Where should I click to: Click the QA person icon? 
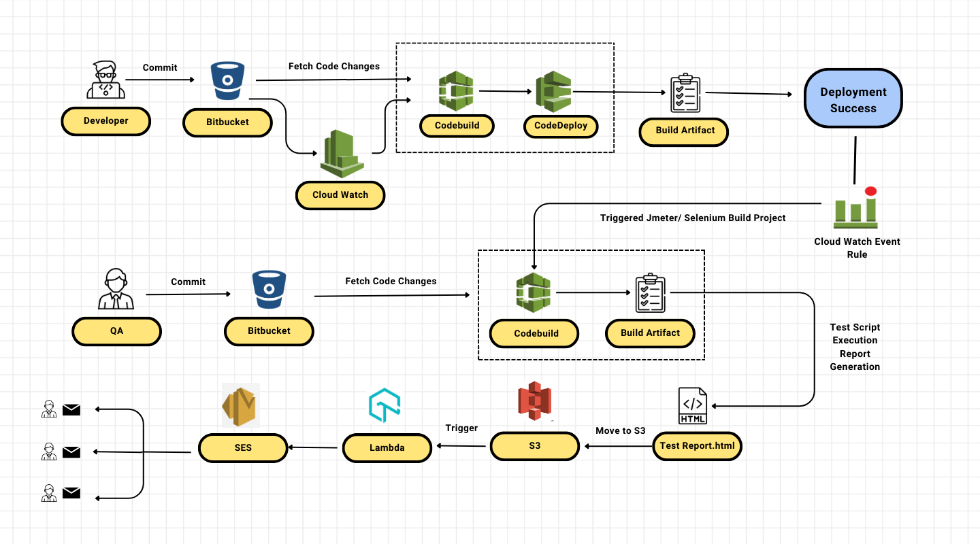pyautogui.click(x=116, y=289)
